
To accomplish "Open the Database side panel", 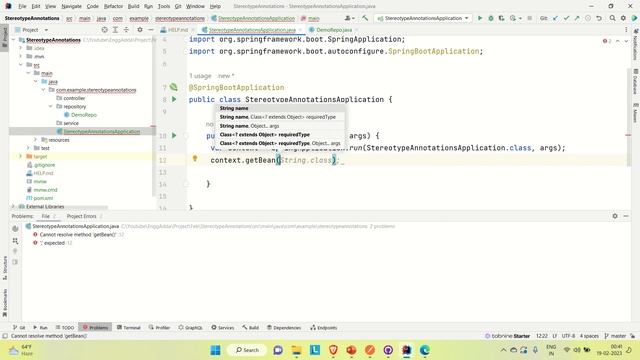I will [635, 82].
